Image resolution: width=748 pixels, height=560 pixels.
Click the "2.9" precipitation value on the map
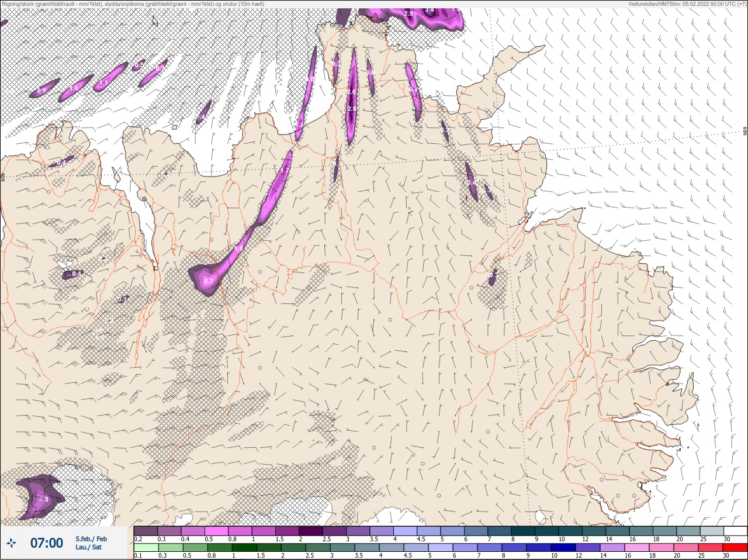click(408, 13)
